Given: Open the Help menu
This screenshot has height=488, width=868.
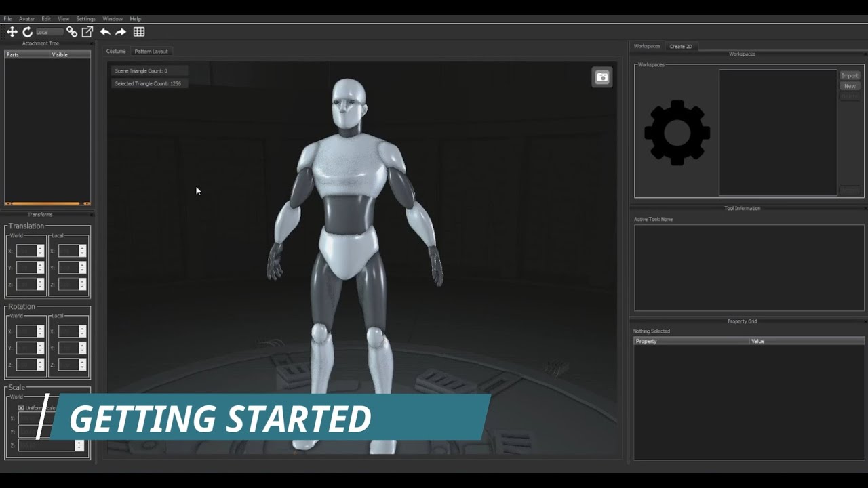Looking at the screenshot, I should [x=136, y=19].
